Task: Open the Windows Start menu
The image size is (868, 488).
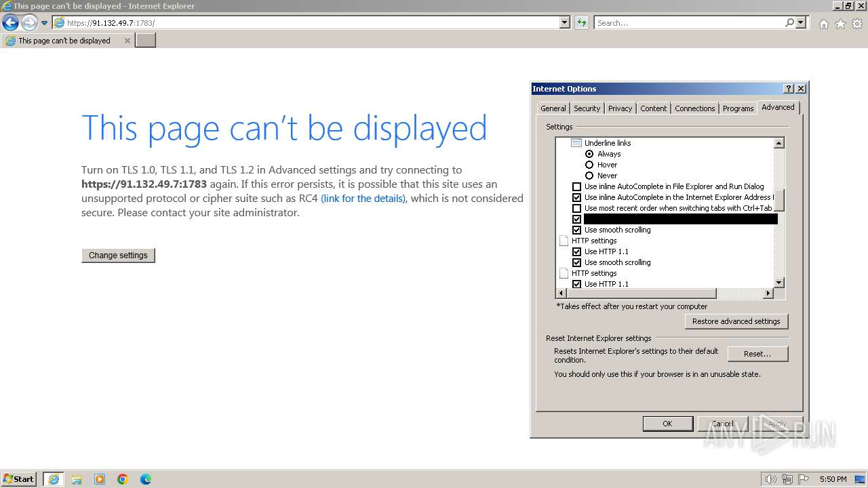Action: 19,479
